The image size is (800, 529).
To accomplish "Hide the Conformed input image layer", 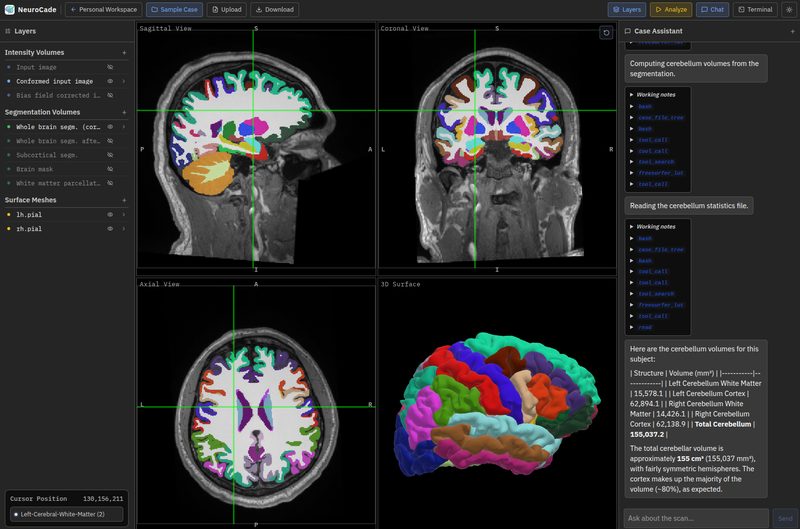I will pos(110,81).
